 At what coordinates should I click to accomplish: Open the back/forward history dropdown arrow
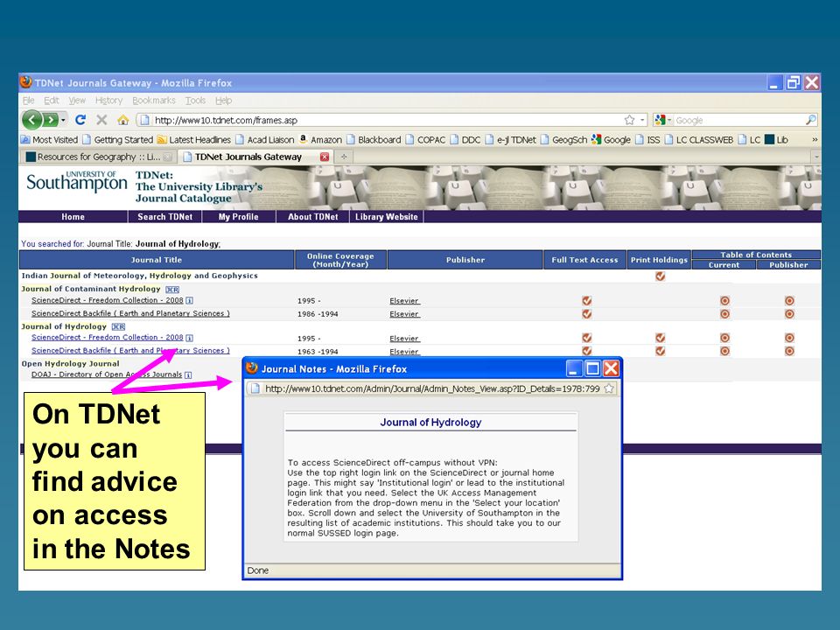click(x=63, y=120)
